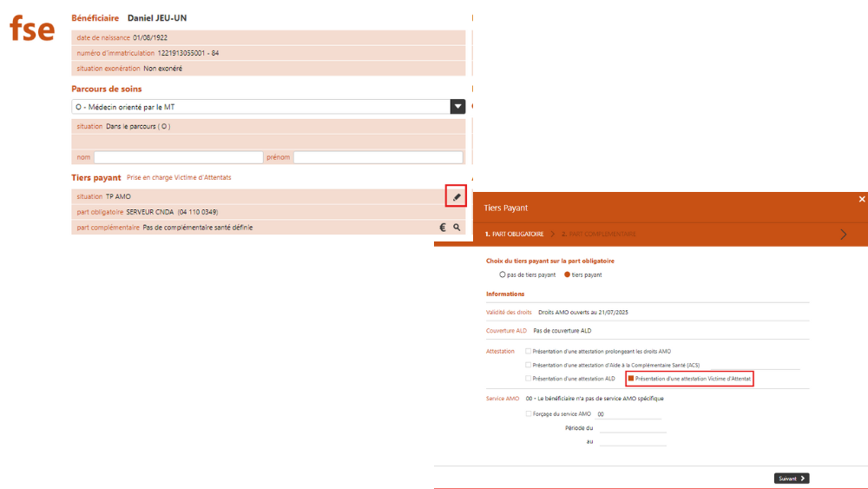
Task: Switch to the Part Complémentaire step tab
Action: [599, 234]
